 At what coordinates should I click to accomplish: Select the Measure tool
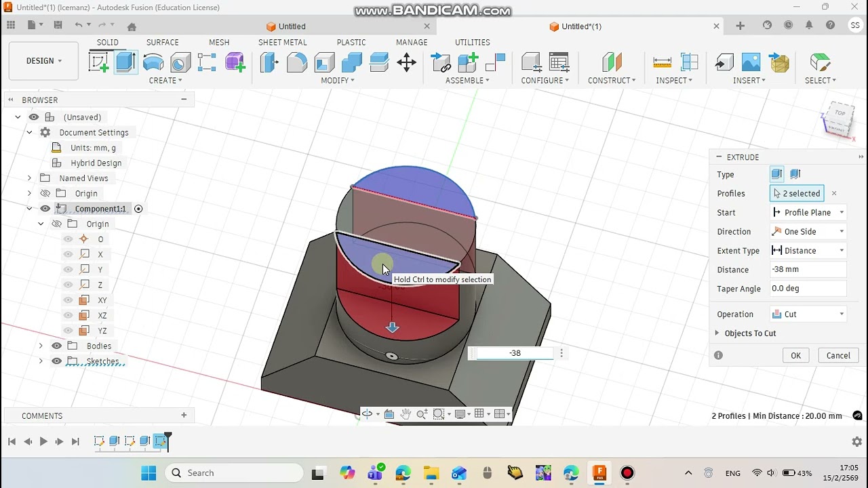point(662,62)
